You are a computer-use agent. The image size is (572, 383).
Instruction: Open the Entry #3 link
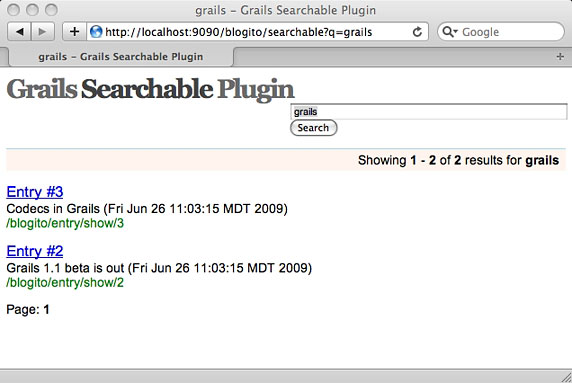coord(35,192)
